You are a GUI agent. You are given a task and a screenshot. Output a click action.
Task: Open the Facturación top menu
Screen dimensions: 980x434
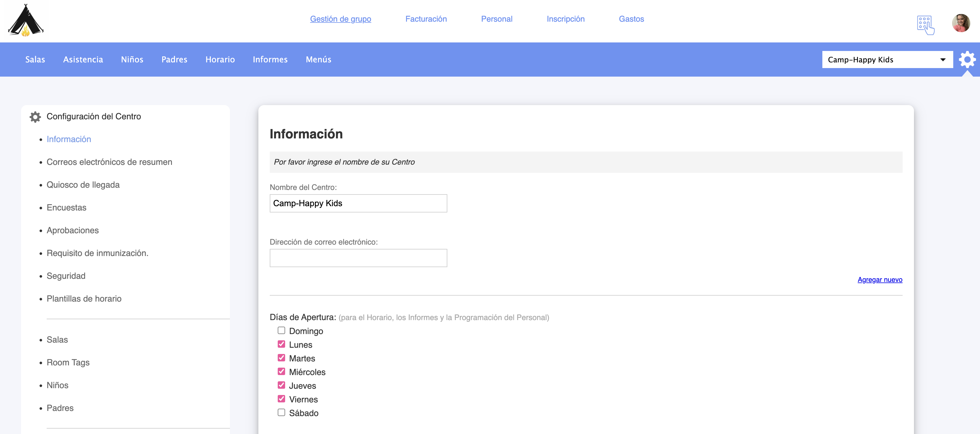coord(426,19)
